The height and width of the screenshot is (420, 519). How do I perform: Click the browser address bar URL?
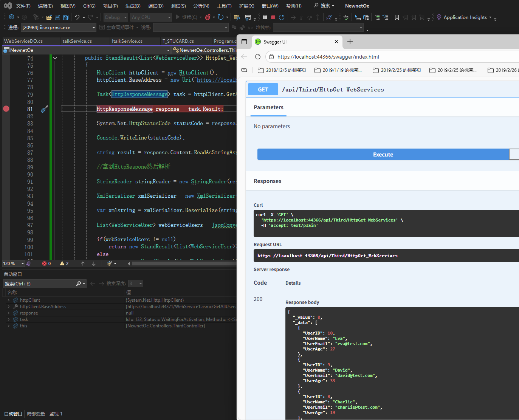click(x=328, y=57)
